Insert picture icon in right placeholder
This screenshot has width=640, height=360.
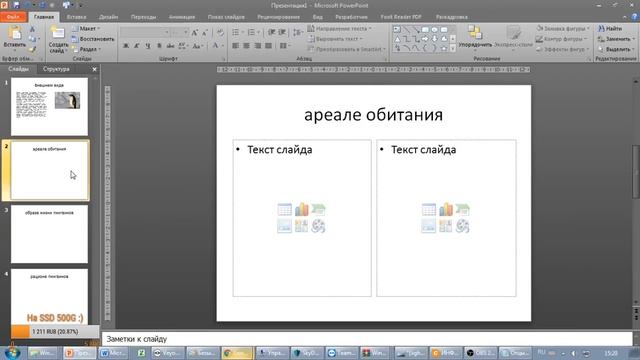click(429, 226)
